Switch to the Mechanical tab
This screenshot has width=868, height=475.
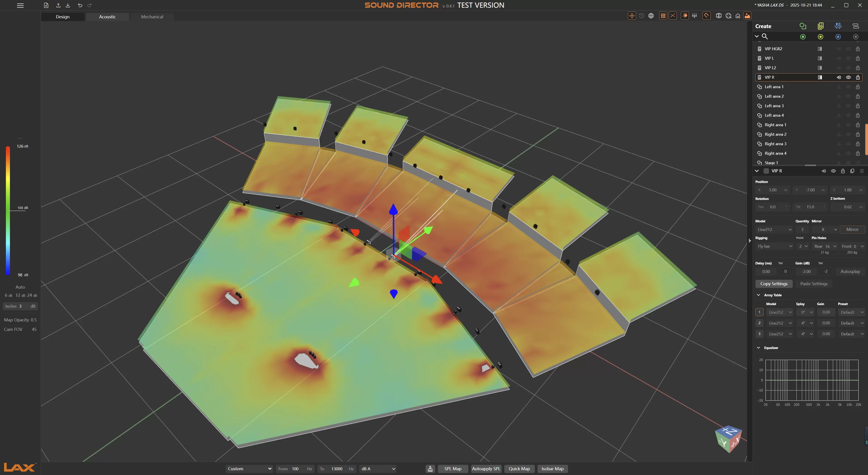(152, 17)
